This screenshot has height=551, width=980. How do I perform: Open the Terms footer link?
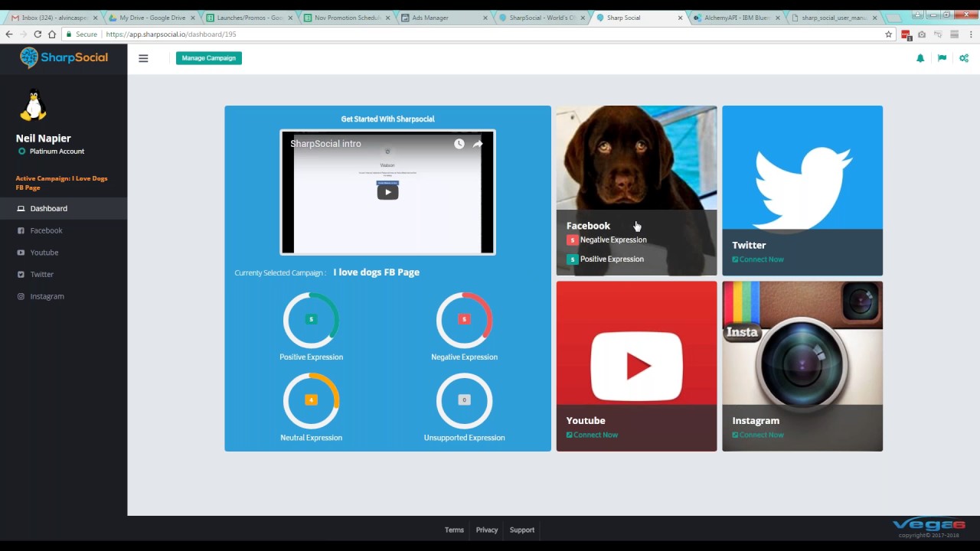pyautogui.click(x=454, y=530)
